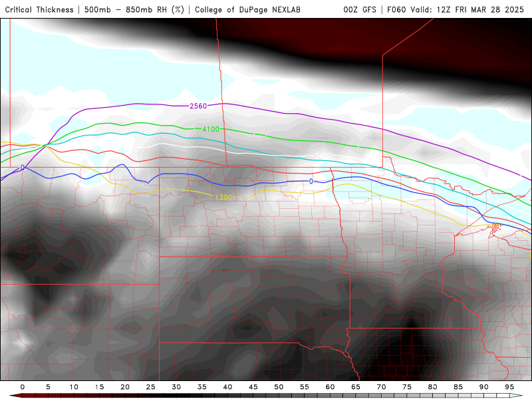Click colorbar tick label 60
The width and height of the screenshot is (532, 399).
[x=330, y=387]
